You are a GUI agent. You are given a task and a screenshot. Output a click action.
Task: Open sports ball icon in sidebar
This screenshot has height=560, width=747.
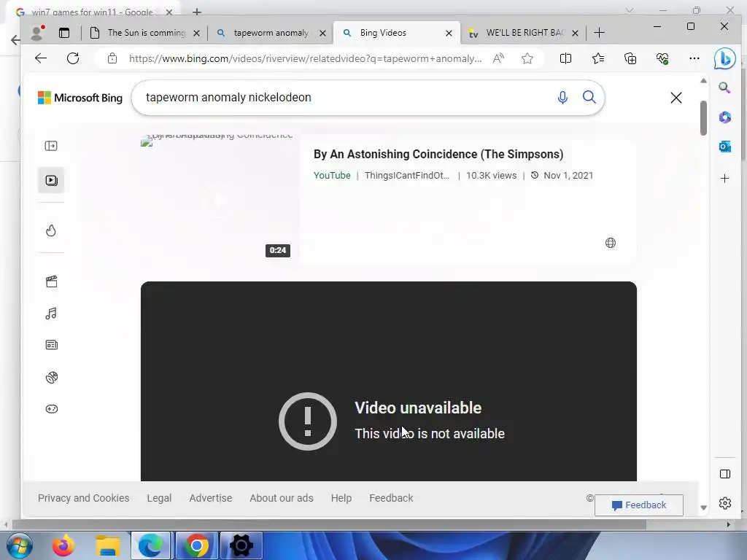pyautogui.click(x=52, y=377)
